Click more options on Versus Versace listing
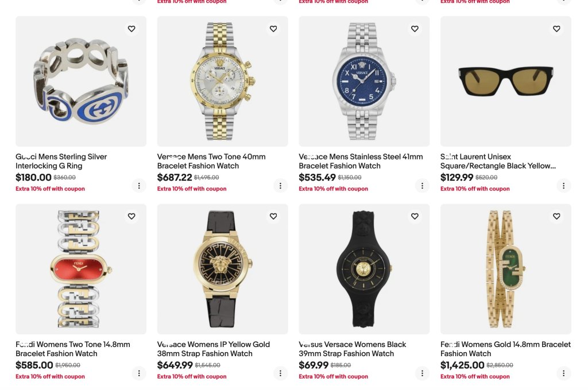Image resolution: width=588 pixels, height=390 pixels. (422, 373)
